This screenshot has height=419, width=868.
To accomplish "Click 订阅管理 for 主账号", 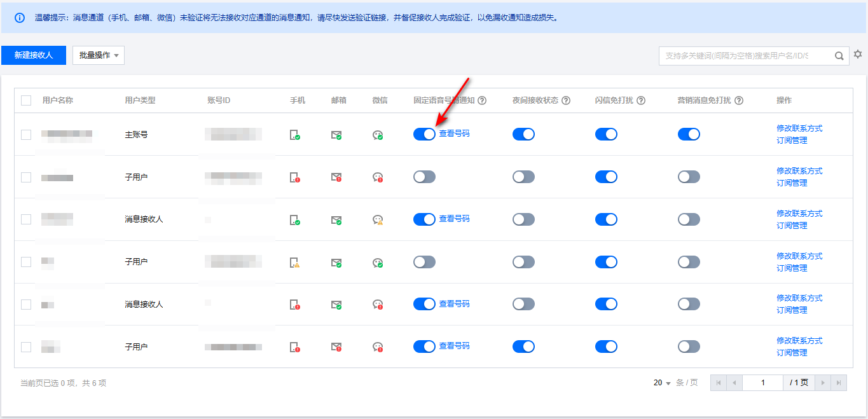I will click(792, 141).
